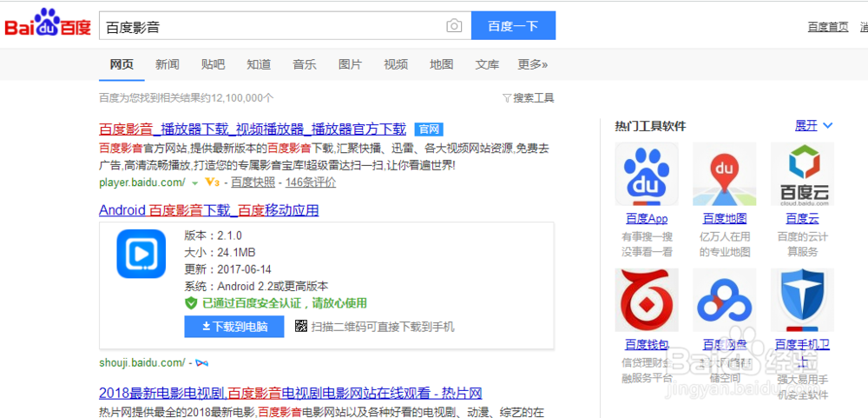Click icon after shouji.baidu.com URL
The width and height of the screenshot is (868, 418).
click(202, 363)
